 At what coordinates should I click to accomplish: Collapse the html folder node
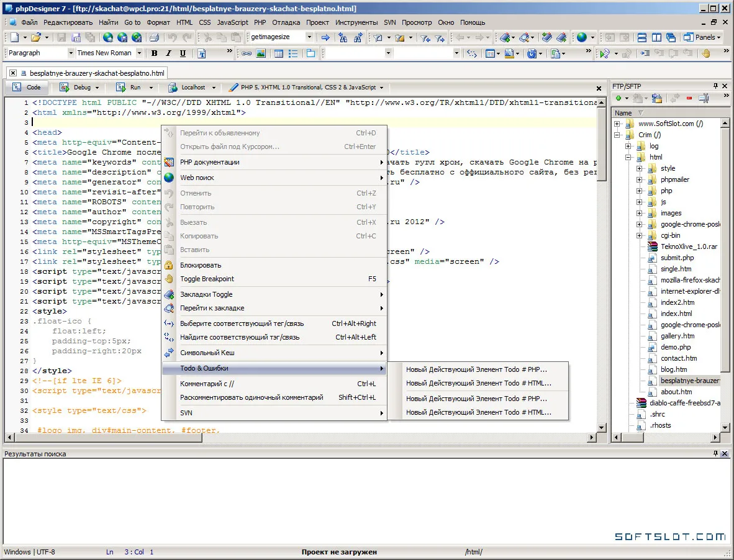click(628, 157)
